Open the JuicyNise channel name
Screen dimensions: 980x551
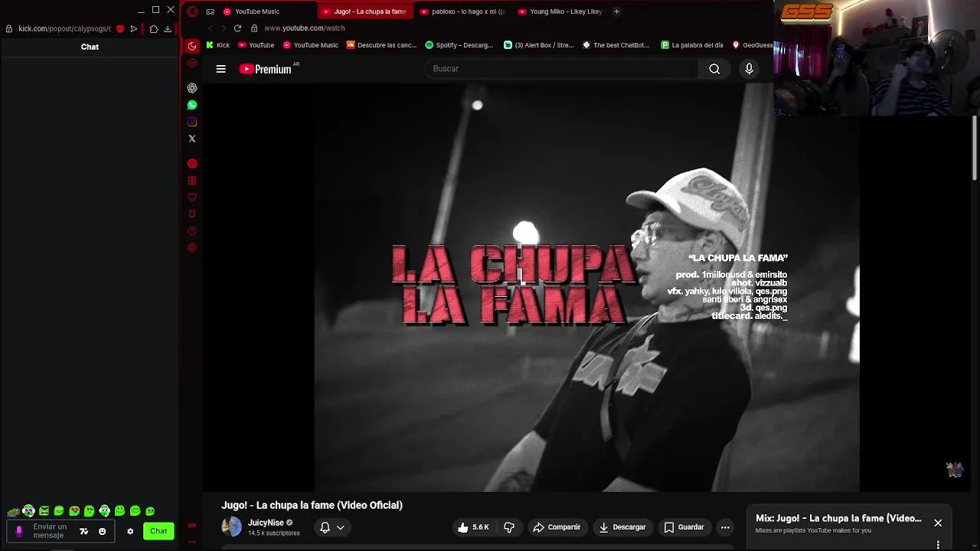pyautogui.click(x=266, y=523)
